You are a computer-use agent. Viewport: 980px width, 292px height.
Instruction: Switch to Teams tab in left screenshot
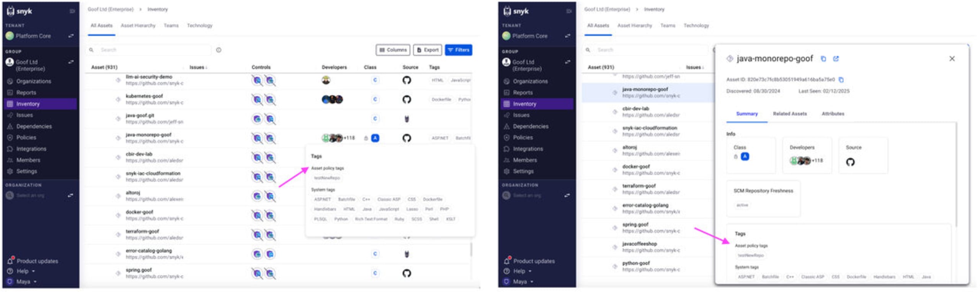tap(171, 26)
